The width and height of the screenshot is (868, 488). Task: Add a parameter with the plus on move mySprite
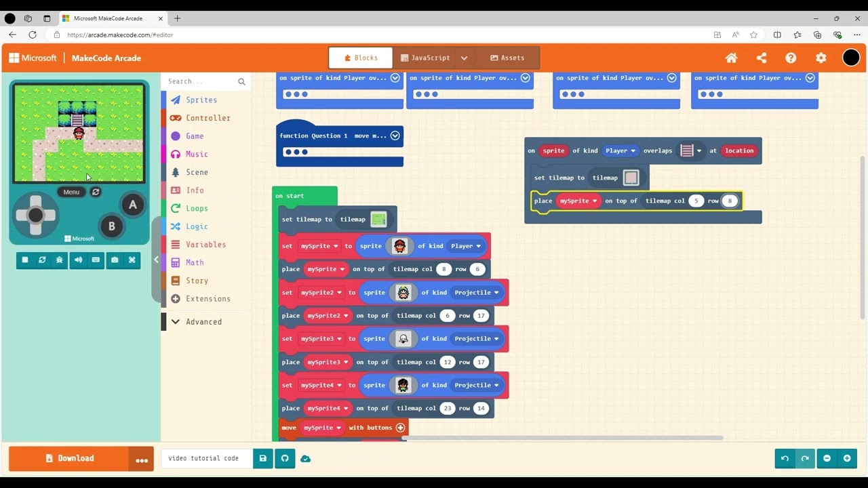pyautogui.click(x=400, y=428)
